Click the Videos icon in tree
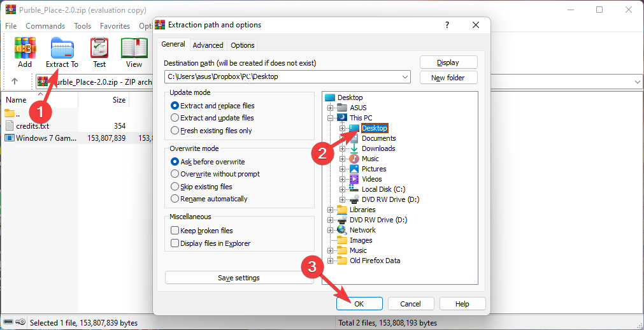 click(354, 179)
